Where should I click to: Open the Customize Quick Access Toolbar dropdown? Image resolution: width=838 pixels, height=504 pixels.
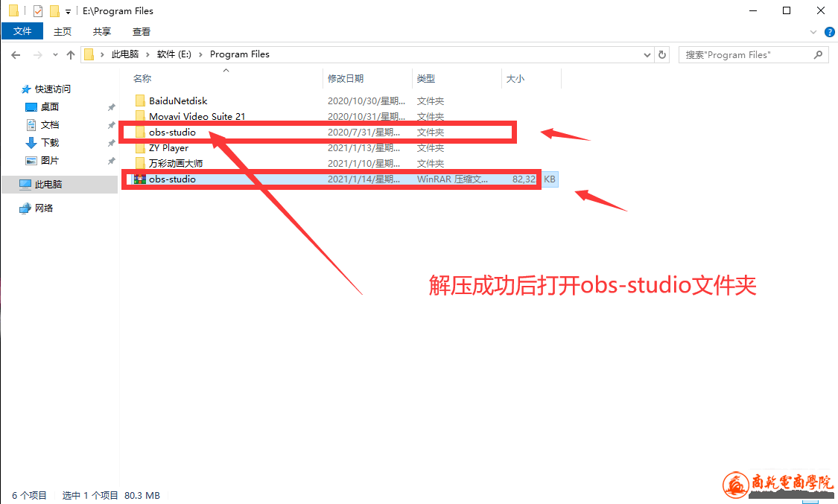point(68,11)
